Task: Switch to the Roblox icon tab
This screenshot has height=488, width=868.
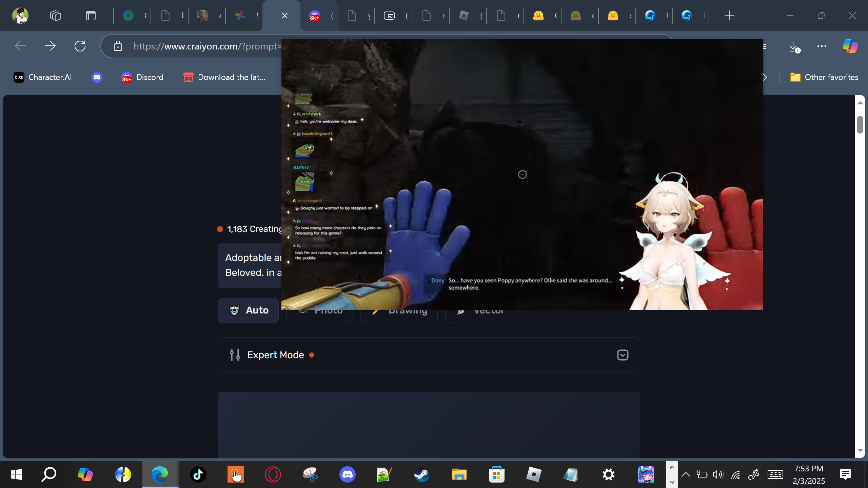Action: coord(464,16)
